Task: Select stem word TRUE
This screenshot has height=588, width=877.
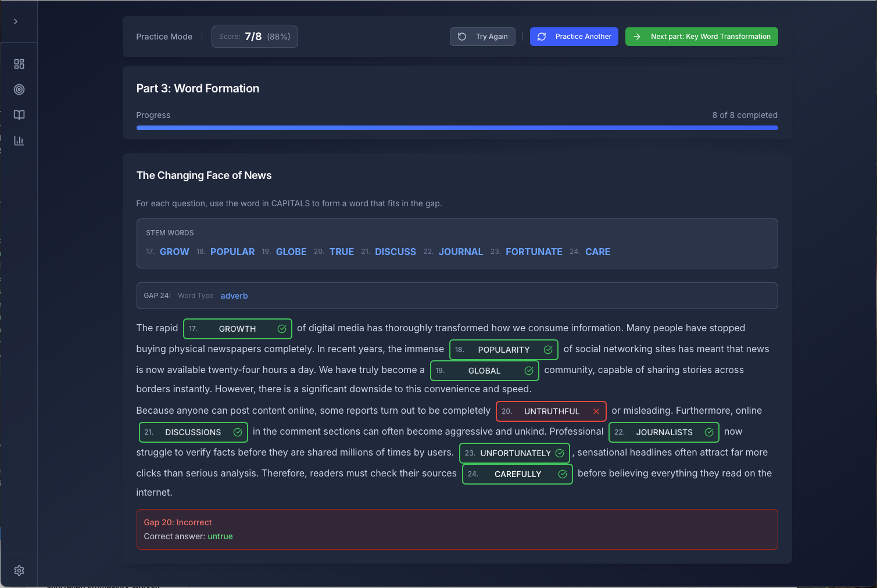Action: point(342,252)
